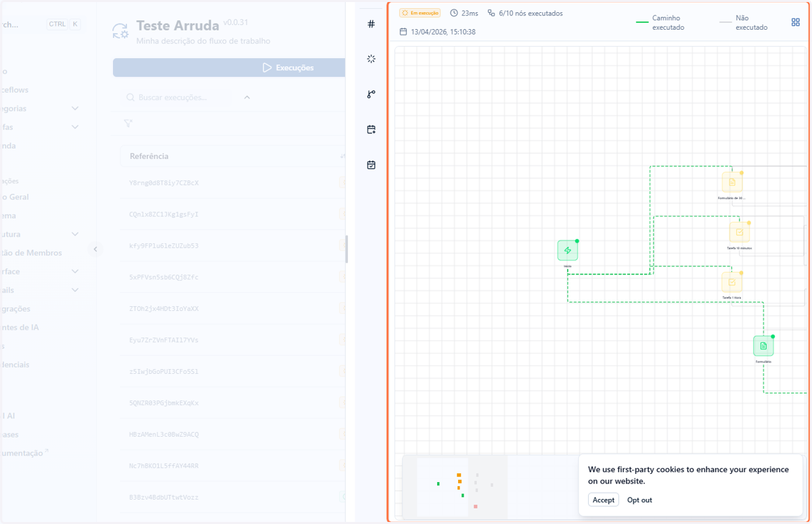Expand the sidebar item ending in 'fas'
This screenshot has height=524, width=812.
pos(75,126)
